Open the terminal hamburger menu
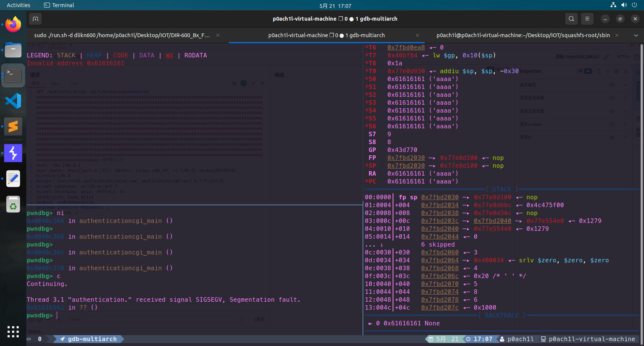The height and width of the screenshot is (346, 644). pos(587,19)
